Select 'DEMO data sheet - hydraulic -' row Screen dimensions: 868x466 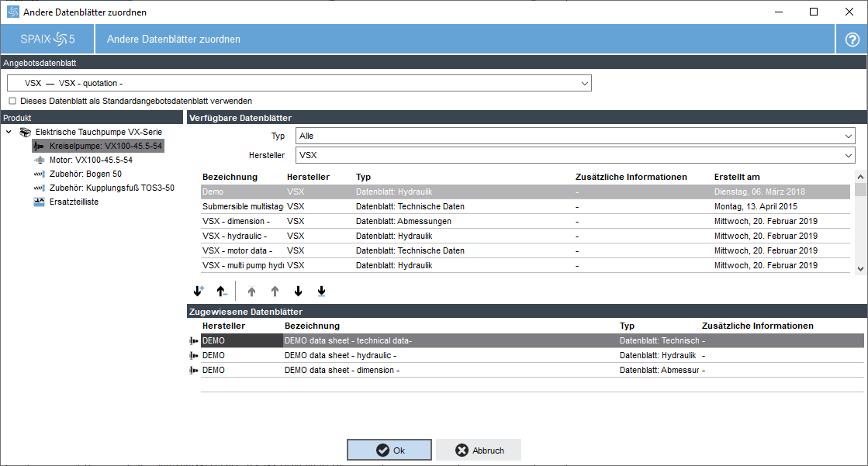pos(532,355)
